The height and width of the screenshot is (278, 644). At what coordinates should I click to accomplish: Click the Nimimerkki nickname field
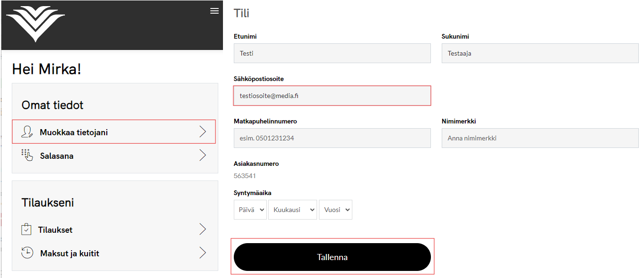[x=540, y=138]
